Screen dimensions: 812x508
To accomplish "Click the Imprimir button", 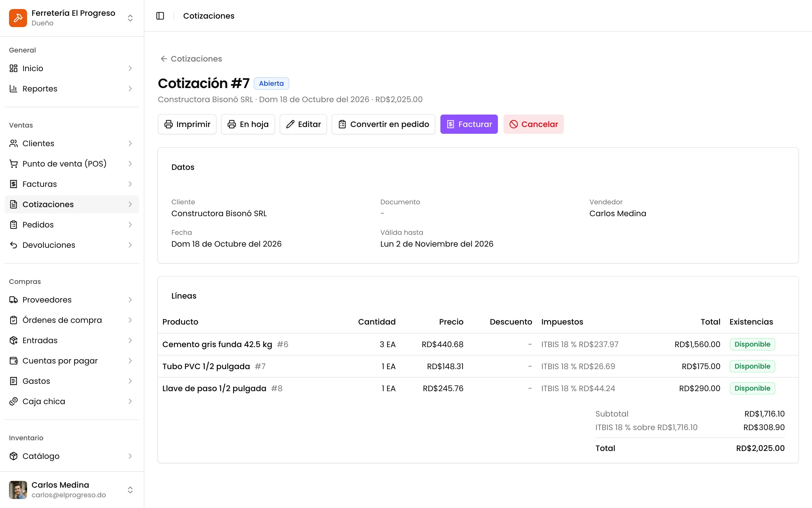I will point(187,124).
